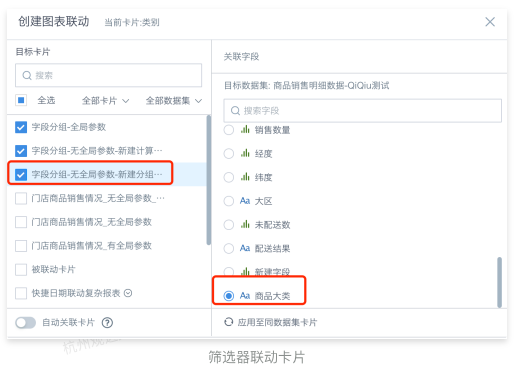Check the 被联动卡片 checkbox
The width and height of the screenshot is (514, 371).
pos(21,269)
